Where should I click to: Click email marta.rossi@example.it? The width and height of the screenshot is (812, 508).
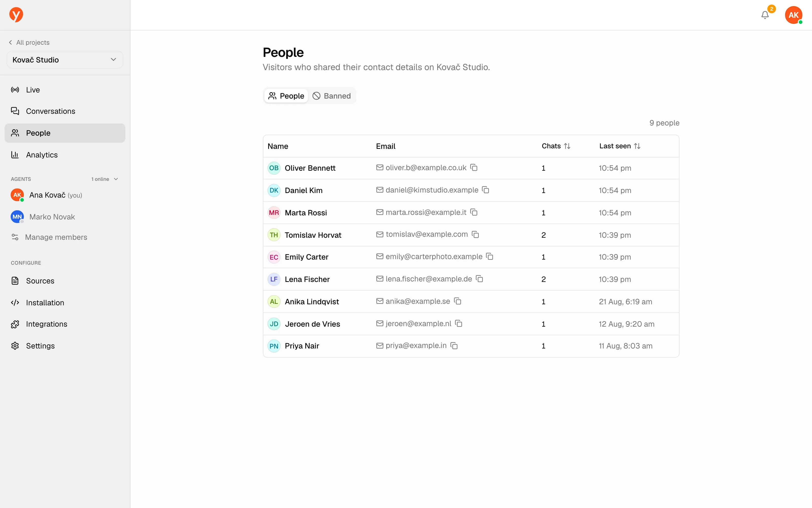coord(426,212)
